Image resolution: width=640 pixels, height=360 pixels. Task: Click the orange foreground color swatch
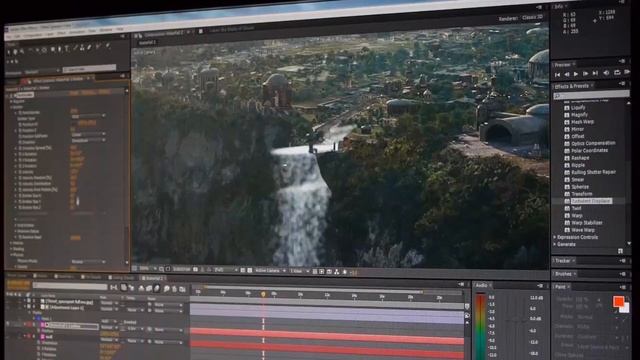[x=618, y=301]
